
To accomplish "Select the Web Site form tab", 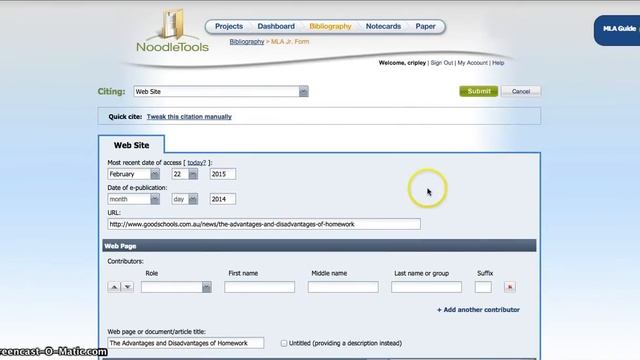I will 131,145.
